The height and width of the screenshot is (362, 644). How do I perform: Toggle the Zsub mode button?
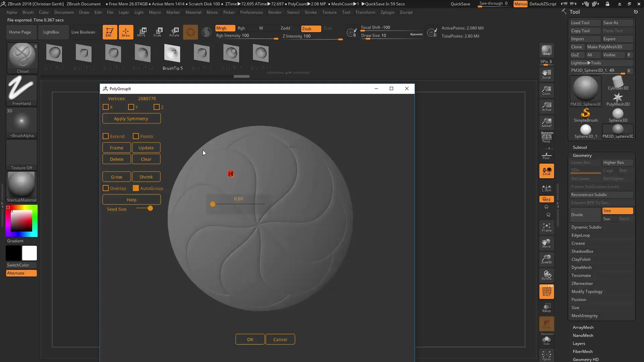coord(311,28)
